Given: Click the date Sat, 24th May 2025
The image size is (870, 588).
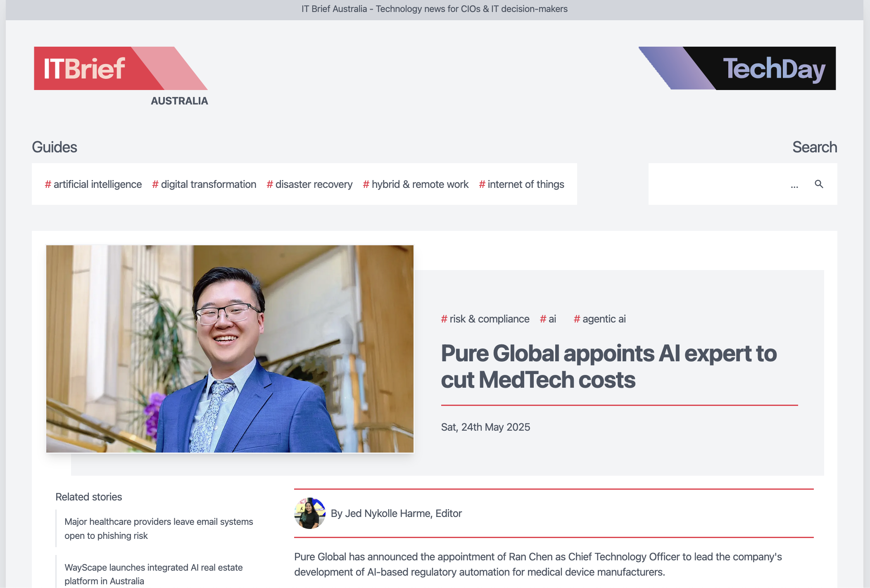Looking at the screenshot, I should tap(485, 427).
